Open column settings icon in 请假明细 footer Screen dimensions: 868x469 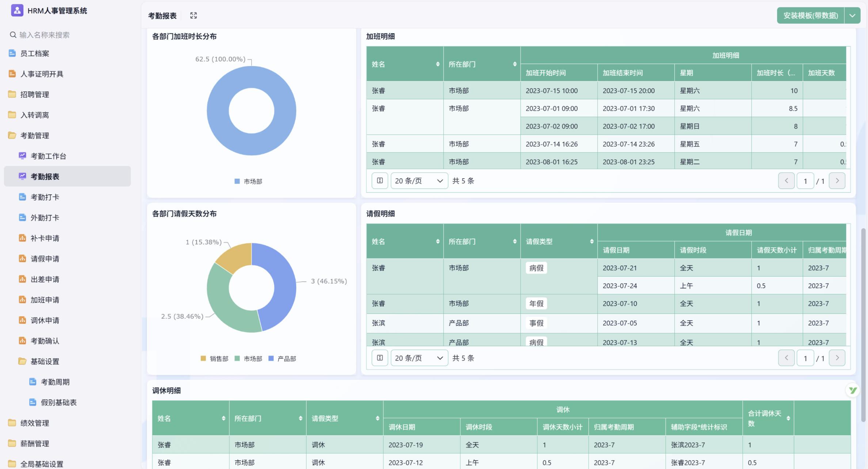[380, 358]
